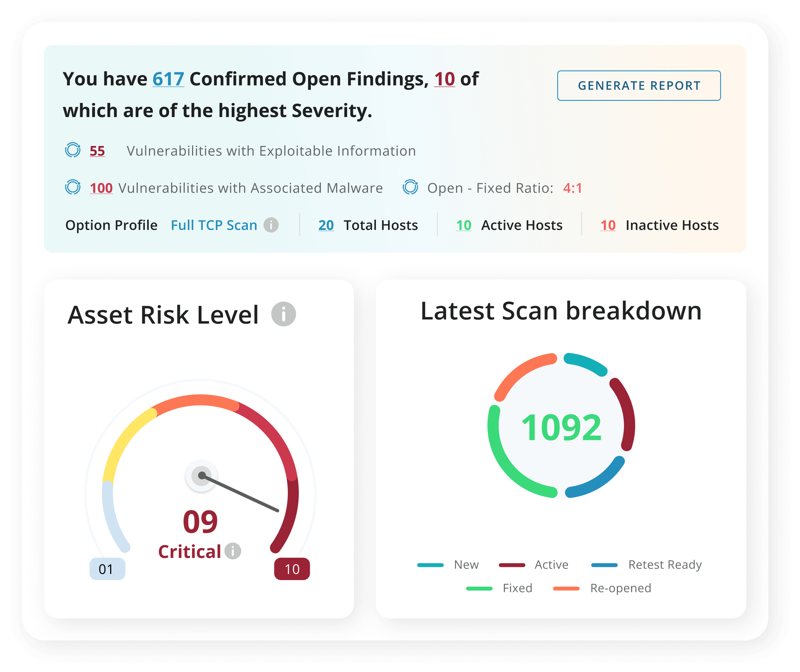Select the Retest Ready legend swatch
This screenshot has width=800, height=672.
tap(604, 565)
